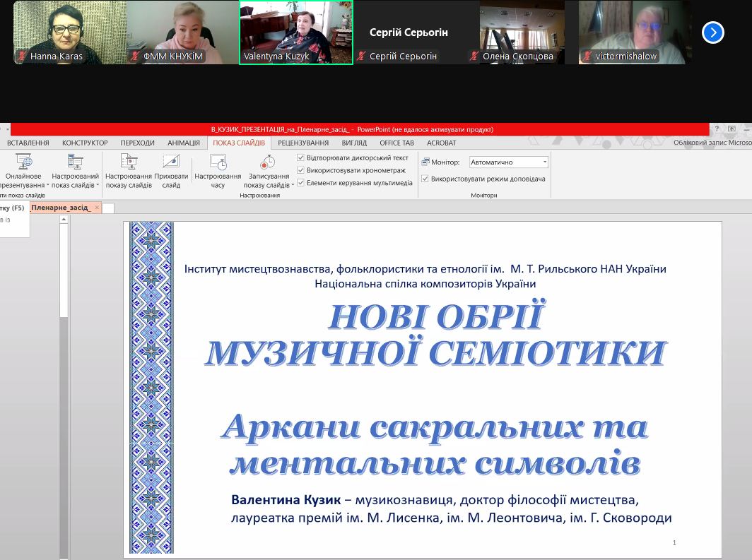Click the help question mark icon
This screenshot has width=752, height=560.
click(717, 129)
